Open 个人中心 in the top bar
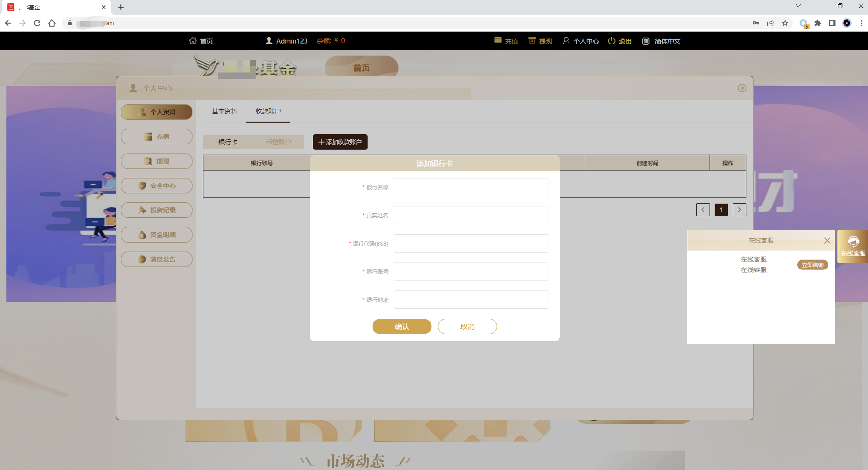 pos(580,41)
